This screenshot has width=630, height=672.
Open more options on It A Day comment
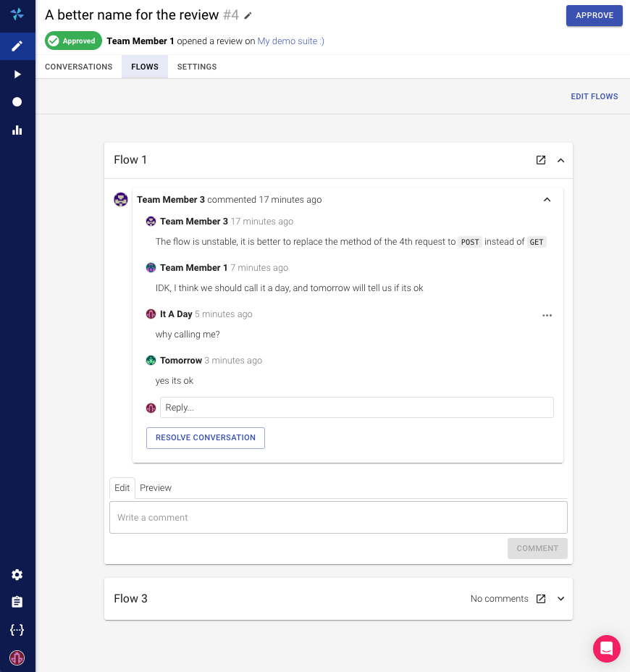pyautogui.click(x=547, y=315)
